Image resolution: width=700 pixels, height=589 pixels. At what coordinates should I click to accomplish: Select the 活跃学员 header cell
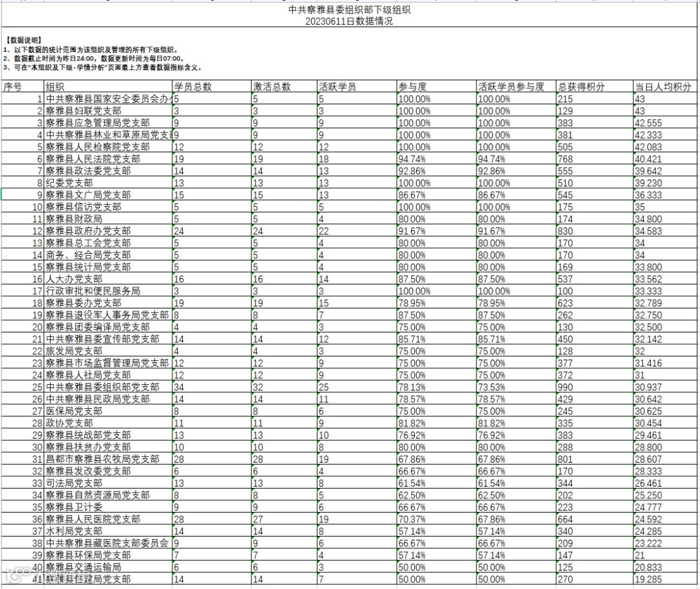pos(356,87)
